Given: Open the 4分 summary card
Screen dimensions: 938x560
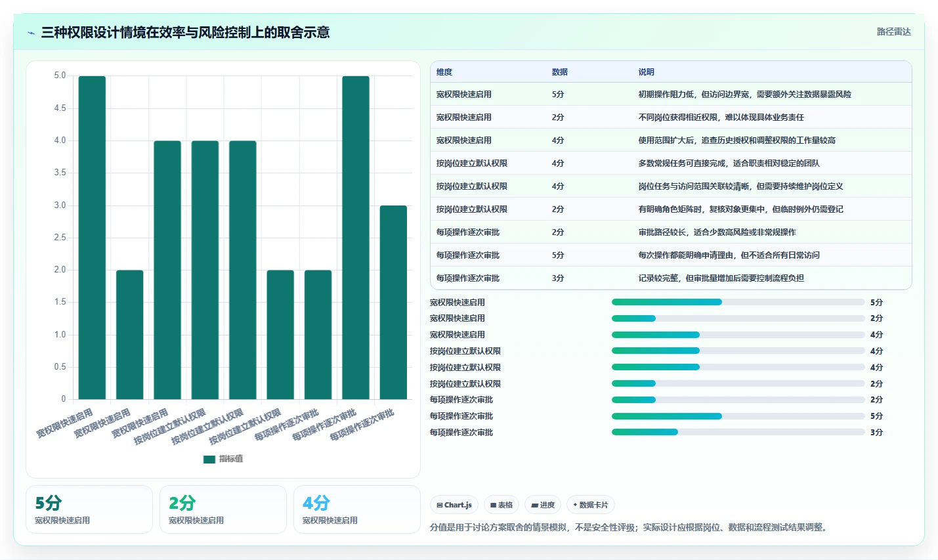Looking at the screenshot, I should pyautogui.click(x=357, y=509).
